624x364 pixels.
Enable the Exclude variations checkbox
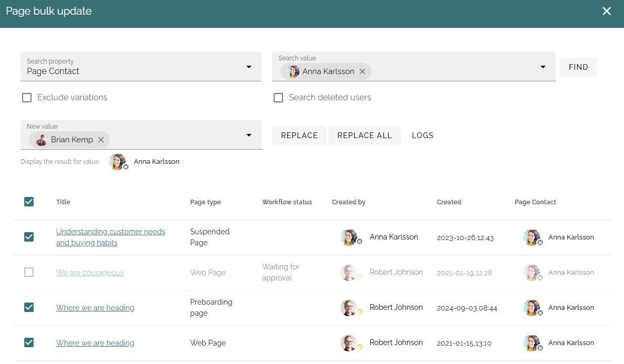(27, 98)
